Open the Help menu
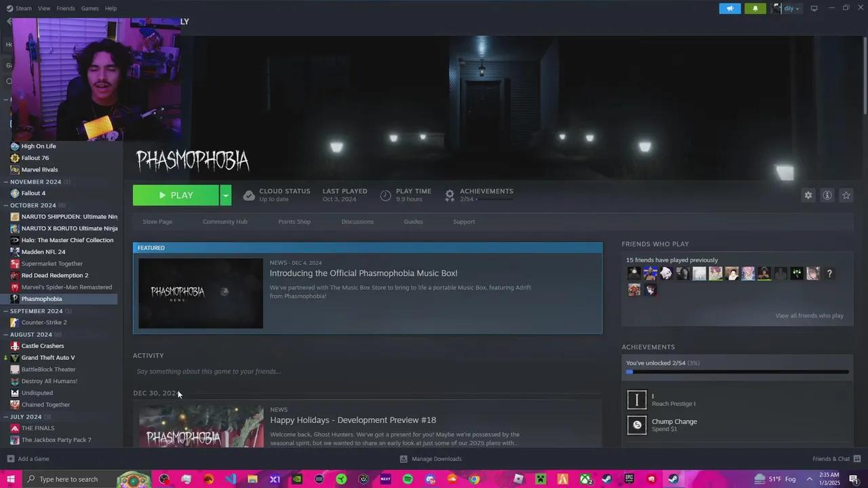The image size is (868, 488). [111, 8]
